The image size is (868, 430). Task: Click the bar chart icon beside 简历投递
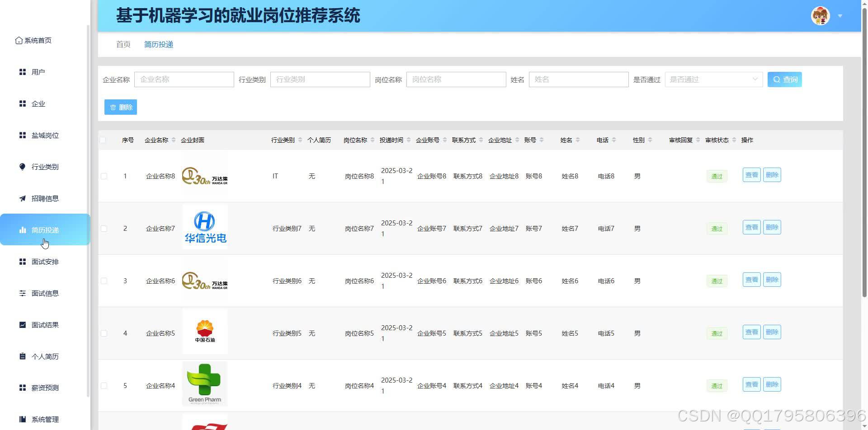(x=23, y=230)
